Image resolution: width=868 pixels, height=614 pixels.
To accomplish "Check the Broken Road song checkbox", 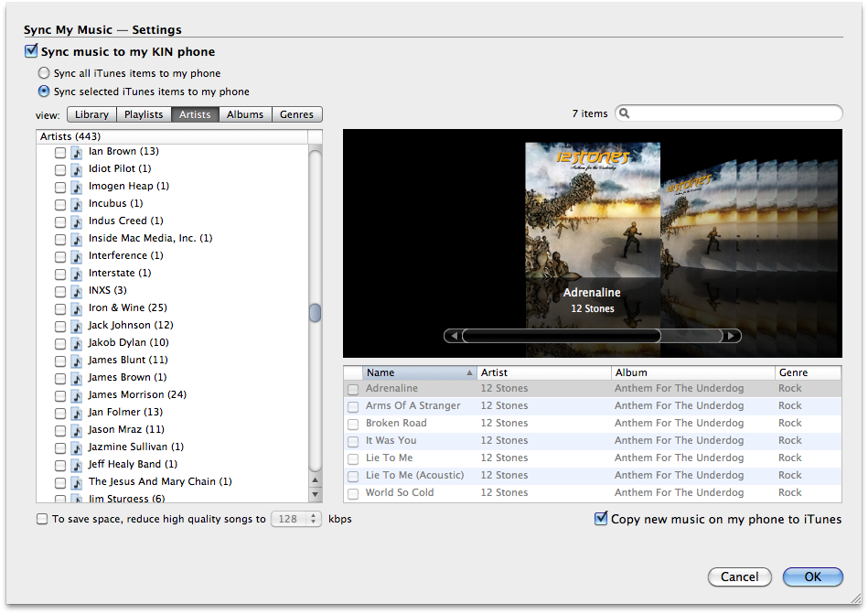I will pyautogui.click(x=353, y=424).
